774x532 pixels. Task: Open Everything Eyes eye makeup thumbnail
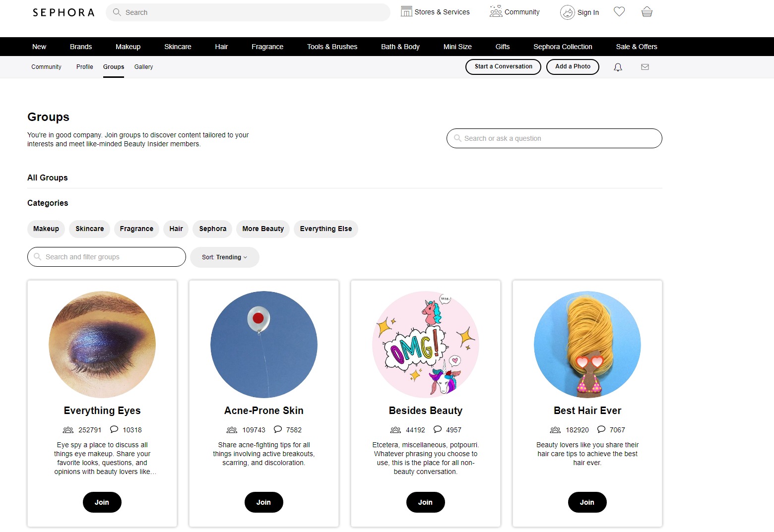(102, 345)
